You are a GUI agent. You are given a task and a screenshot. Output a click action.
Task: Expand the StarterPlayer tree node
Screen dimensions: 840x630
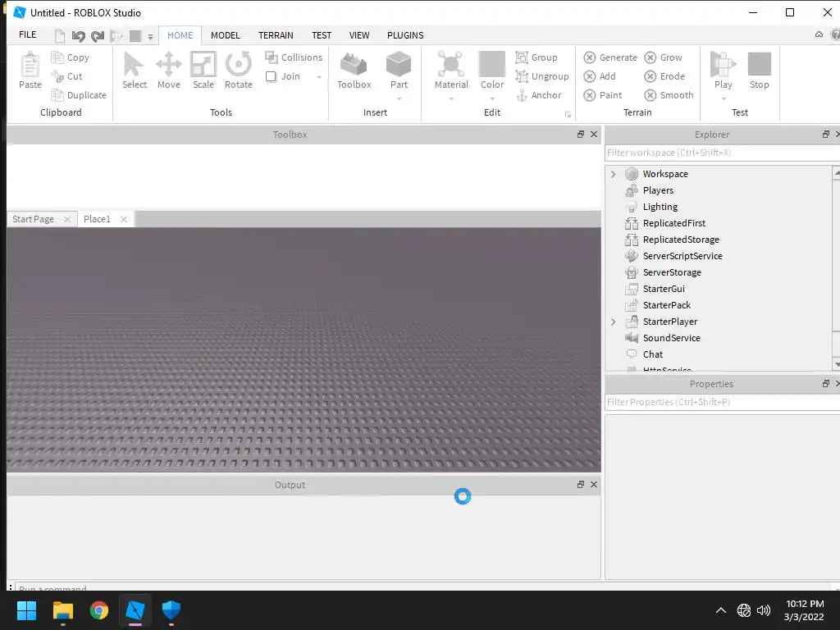pos(614,322)
